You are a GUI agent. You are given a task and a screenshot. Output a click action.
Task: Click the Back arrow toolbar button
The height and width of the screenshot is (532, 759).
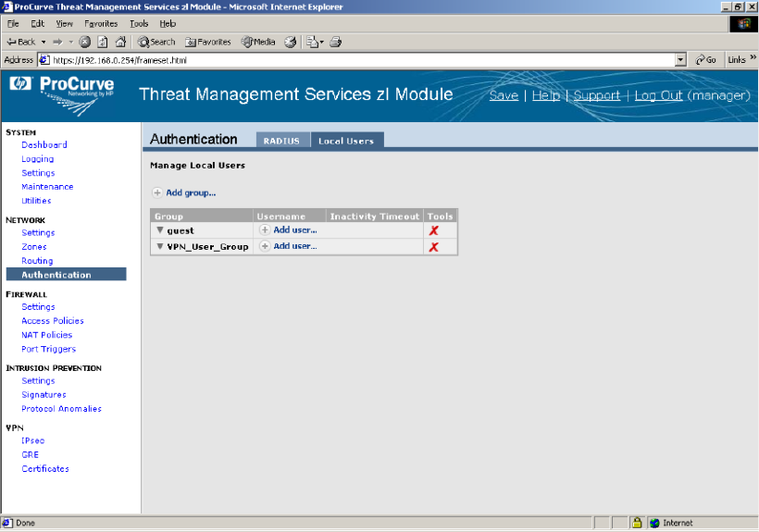pos(20,42)
